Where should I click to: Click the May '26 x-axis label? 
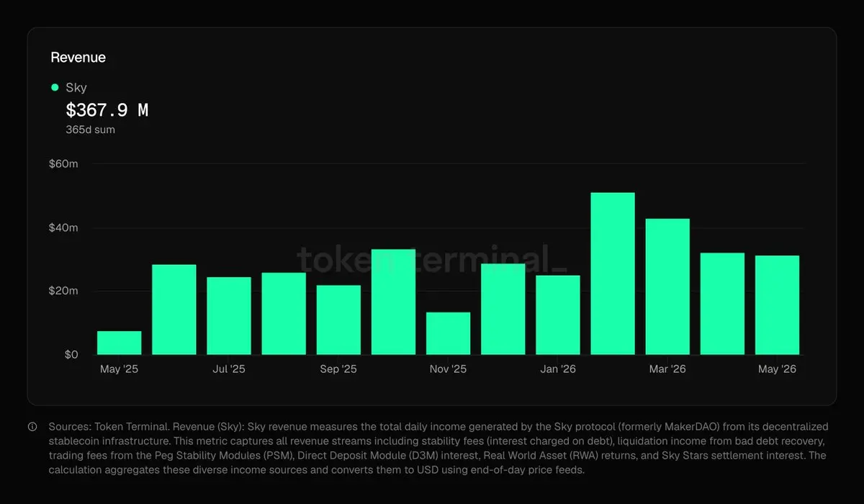tap(778, 369)
